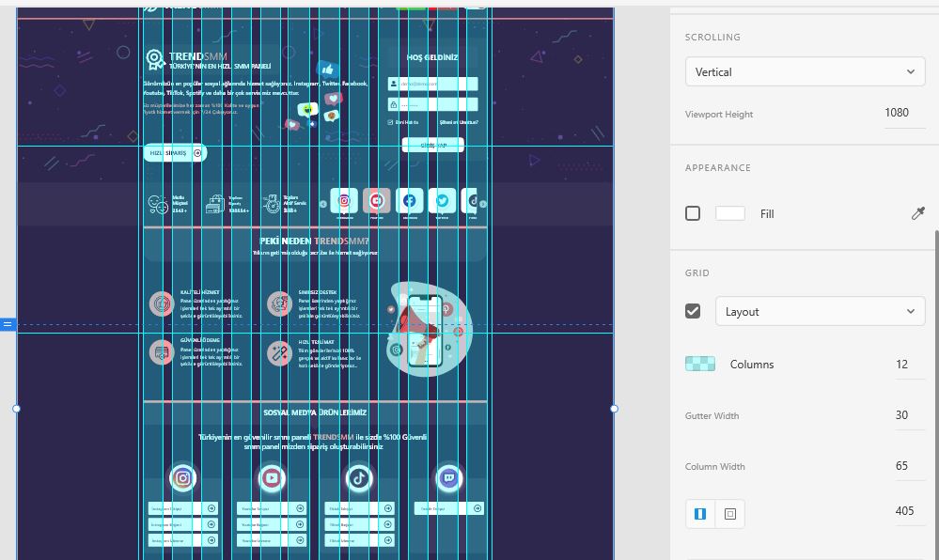
Task: Select the SINIRSIZ DESTEK title text
Action: click(318, 292)
